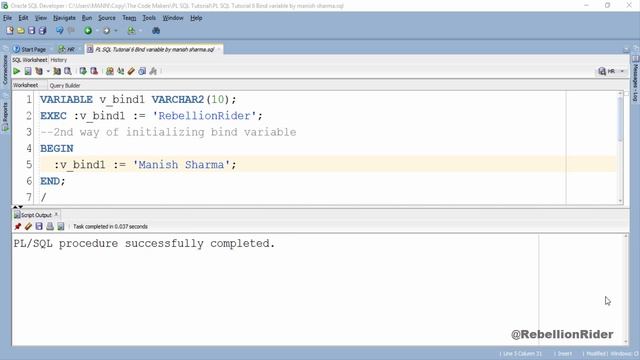Viewport: 640px width, 360px height.
Task: Click the 'RebellionRider' string on line 2
Action: coord(204,116)
